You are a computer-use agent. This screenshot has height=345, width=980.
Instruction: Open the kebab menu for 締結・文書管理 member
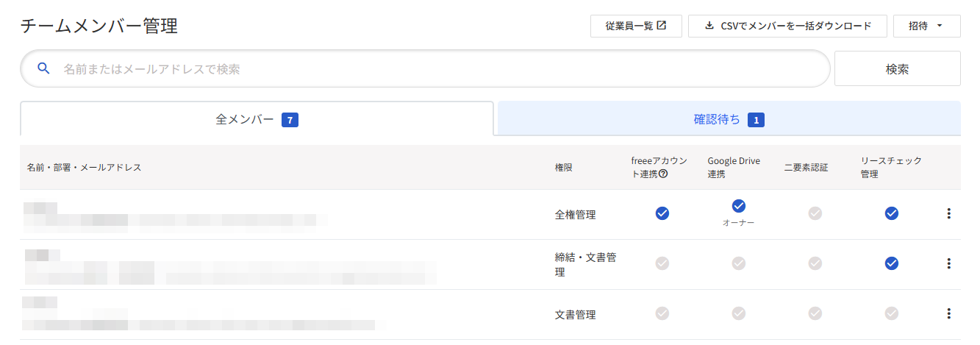(948, 263)
